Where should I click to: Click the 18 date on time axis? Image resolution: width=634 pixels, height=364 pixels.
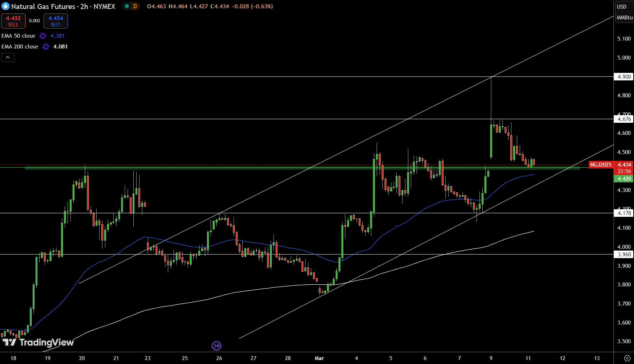click(13, 358)
